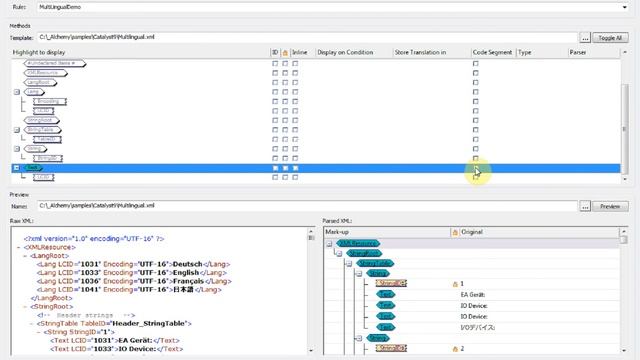Select the XMLResource element tag in Methods list

[x=45, y=73]
